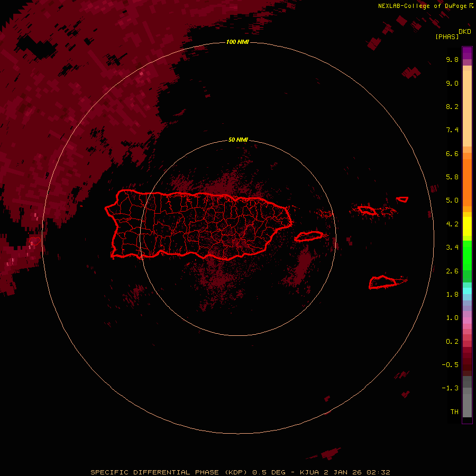Select the 3.4 legend value
Screen dimensions: 476x476
[x=452, y=248]
